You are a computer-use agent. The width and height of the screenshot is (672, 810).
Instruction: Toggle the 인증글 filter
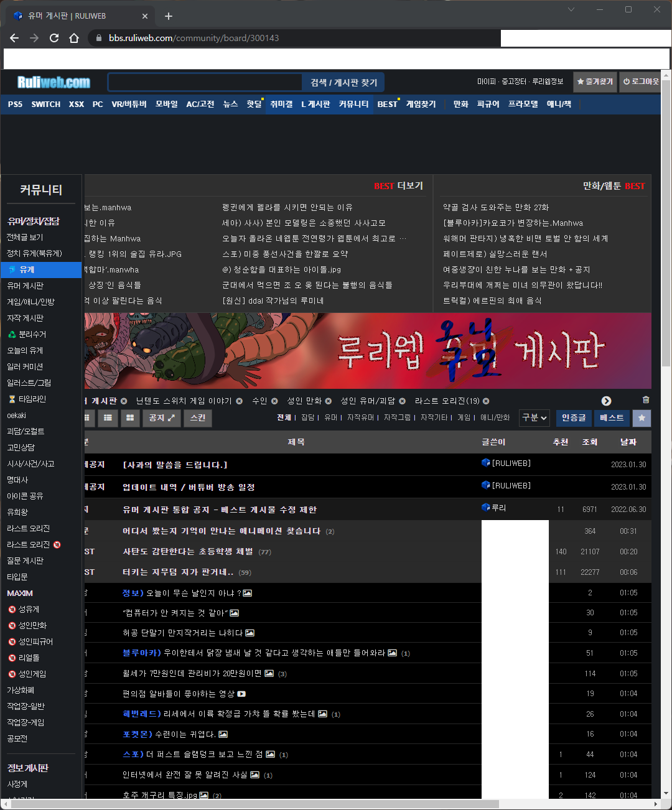point(573,418)
